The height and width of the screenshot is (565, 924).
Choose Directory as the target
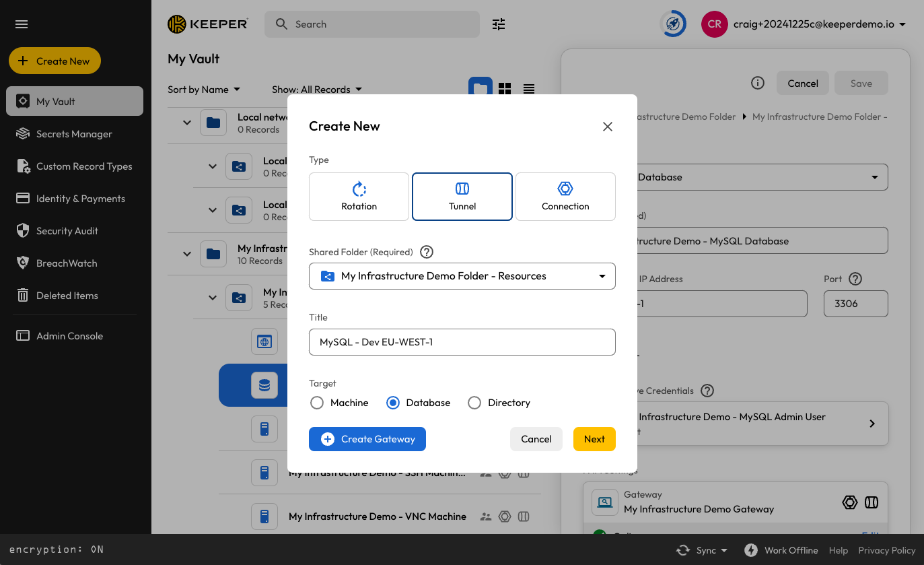click(474, 403)
